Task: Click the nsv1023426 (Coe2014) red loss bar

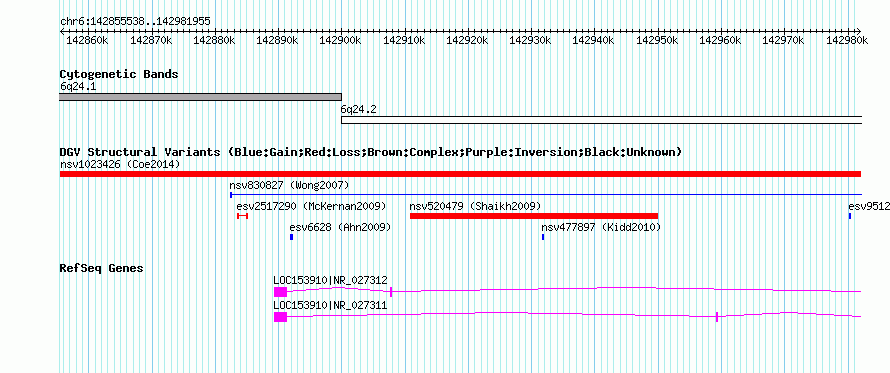Action: [460, 174]
